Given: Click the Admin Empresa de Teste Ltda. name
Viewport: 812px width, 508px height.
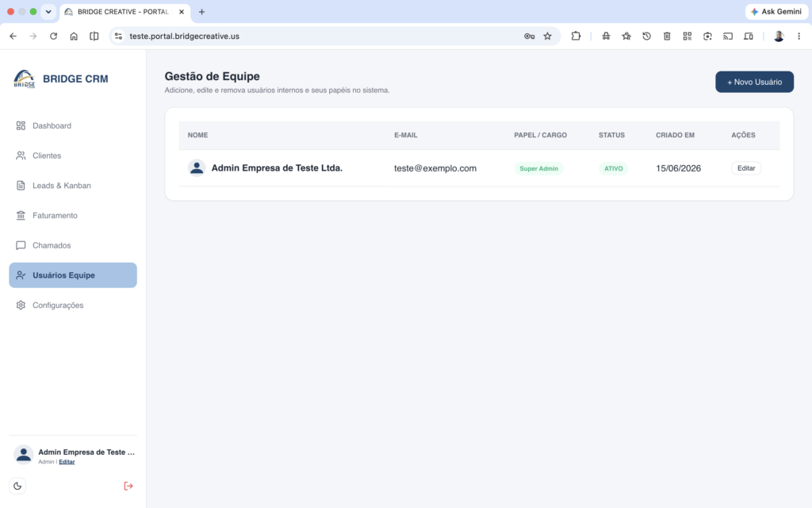Looking at the screenshot, I should (277, 168).
